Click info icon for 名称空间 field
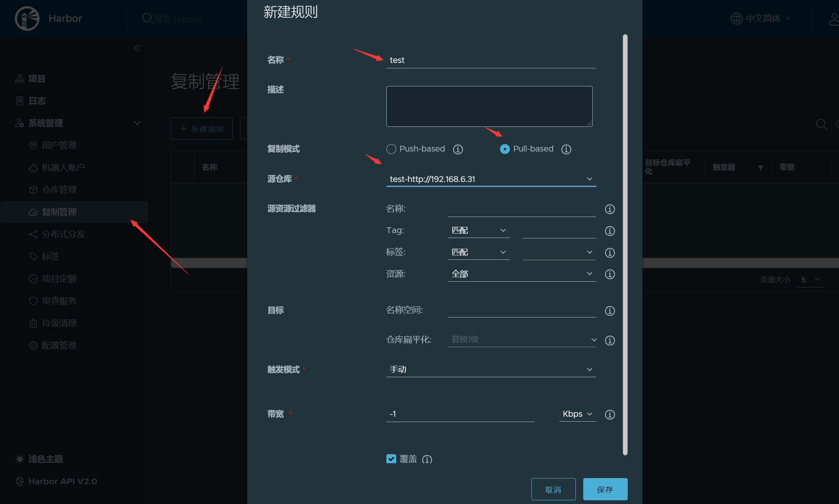Image resolution: width=839 pixels, height=504 pixels. [x=610, y=311]
